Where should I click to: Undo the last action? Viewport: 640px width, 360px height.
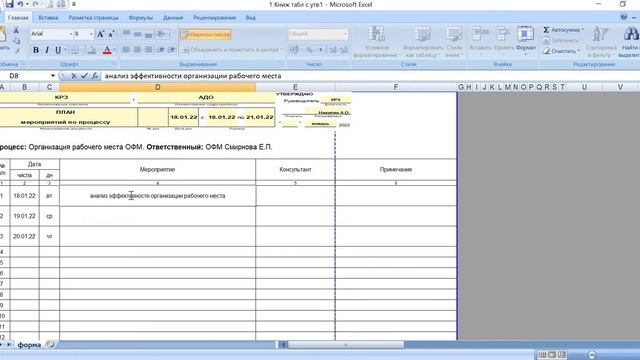click(x=20, y=4)
